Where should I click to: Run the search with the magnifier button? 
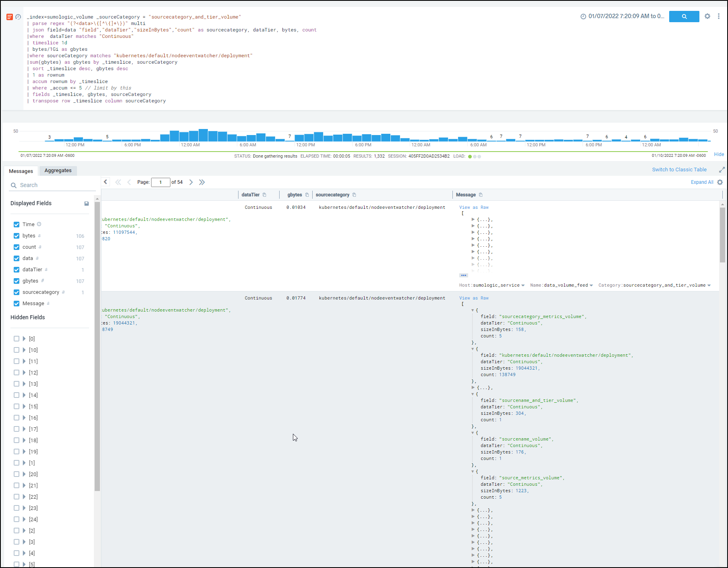click(x=684, y=17)
